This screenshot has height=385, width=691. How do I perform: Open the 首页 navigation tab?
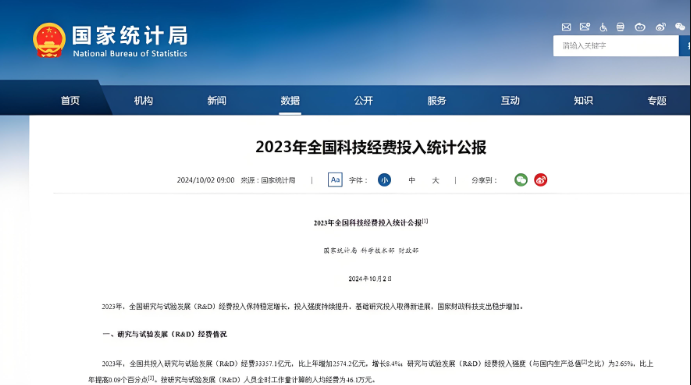coord(70,101)
